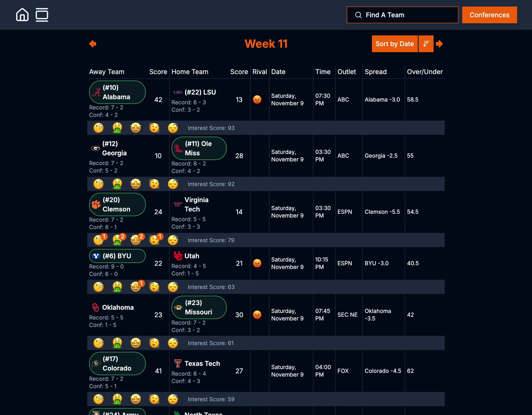Image resolution: width=532 pixels, height=415 pixels.
Task: Select the (#20) Clemson team badge
Action: (x=118, y=204)
